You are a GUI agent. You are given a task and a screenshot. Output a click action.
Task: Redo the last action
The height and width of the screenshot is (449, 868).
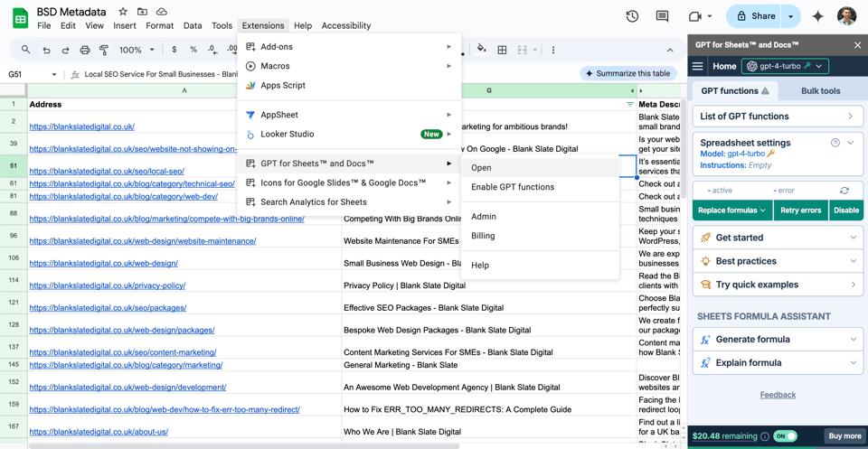click(x=65, y=50)
